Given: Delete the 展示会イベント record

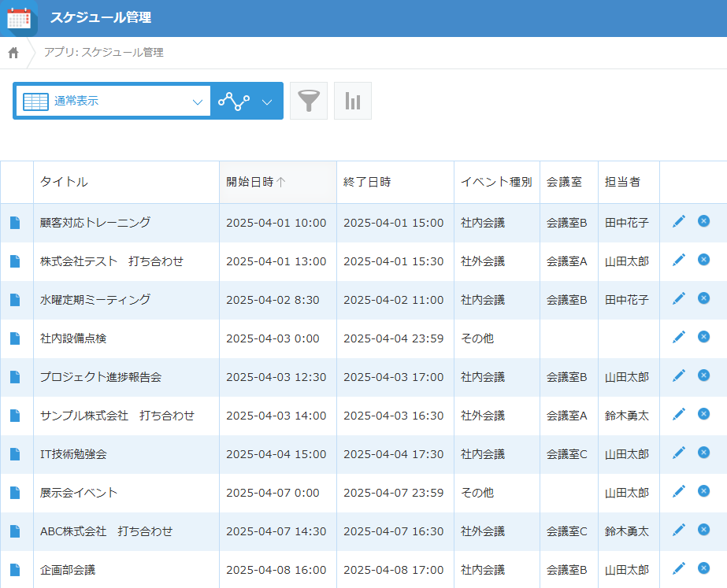Looking at the screenshot, I should 703,491.
